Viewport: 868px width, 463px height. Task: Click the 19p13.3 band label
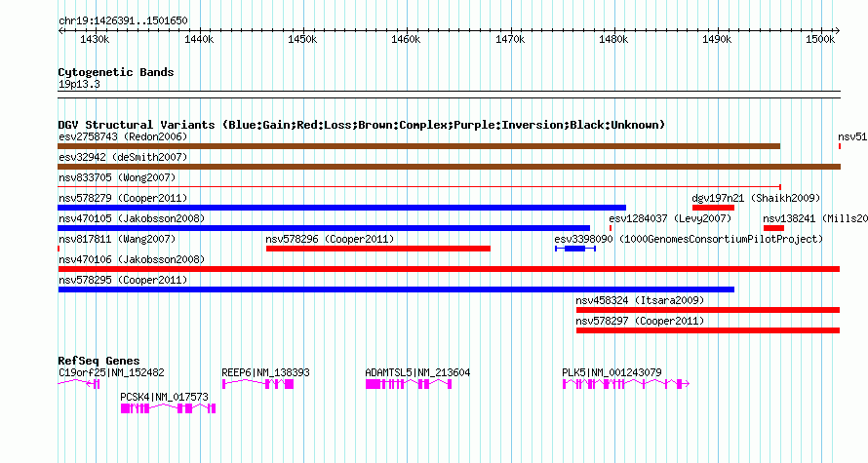pos(79,84)
